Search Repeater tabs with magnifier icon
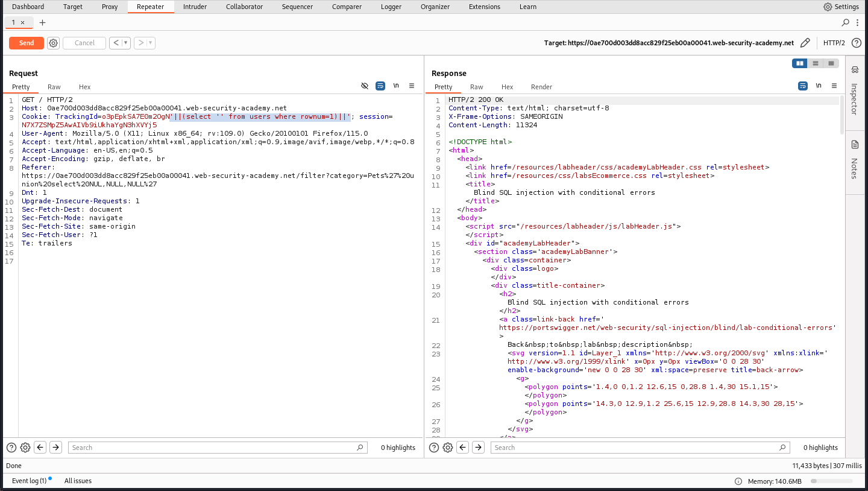Viewport: 868px width, 491px height. 846,22
